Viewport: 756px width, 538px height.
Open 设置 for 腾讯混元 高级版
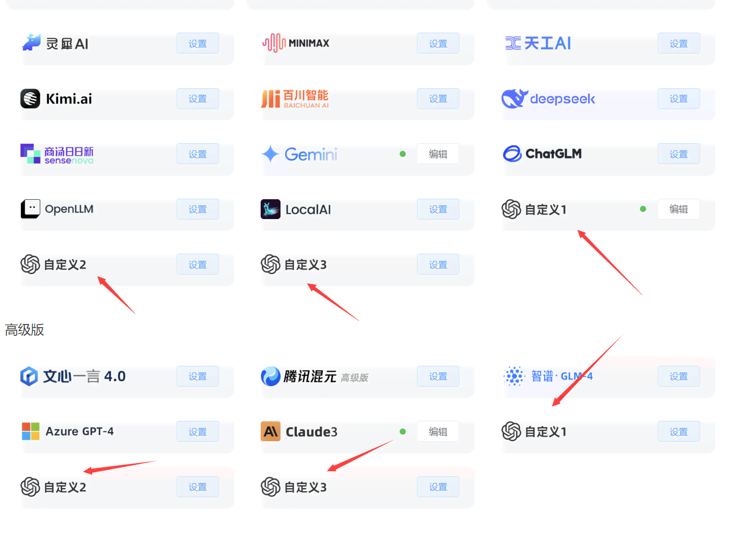click(438, 376)
